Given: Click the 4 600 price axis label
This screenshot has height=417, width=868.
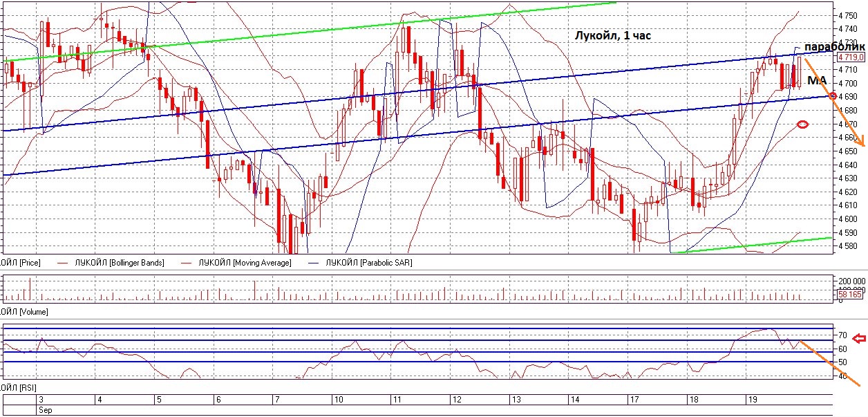Looking at the screenshot, I should (x=847, y=219).
